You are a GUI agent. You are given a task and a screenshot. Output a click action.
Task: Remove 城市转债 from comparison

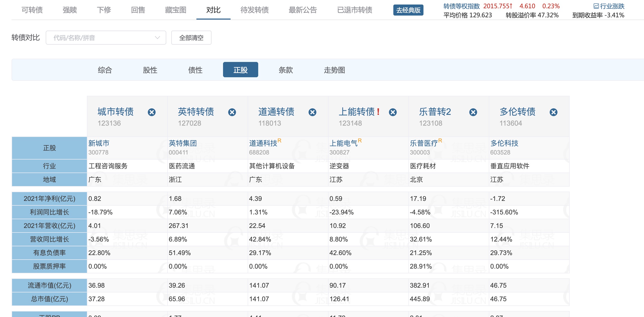coord(152,112)
